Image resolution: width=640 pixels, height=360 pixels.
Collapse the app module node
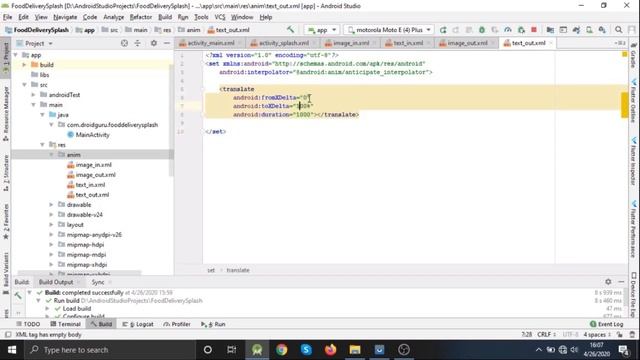(x=16, y=55)
